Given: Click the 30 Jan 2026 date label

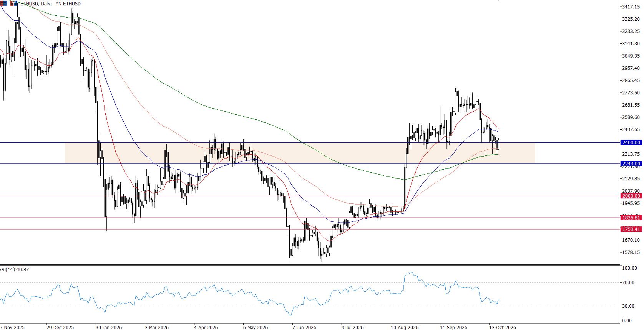Looking at the screenshot, I should pos(109,328).
